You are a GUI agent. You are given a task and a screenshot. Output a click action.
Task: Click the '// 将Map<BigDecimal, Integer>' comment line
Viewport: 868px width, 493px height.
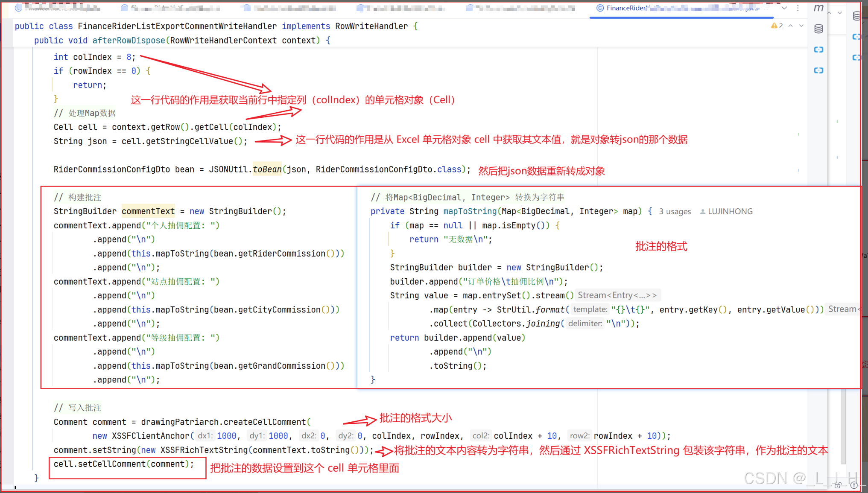tap(468, 197)
